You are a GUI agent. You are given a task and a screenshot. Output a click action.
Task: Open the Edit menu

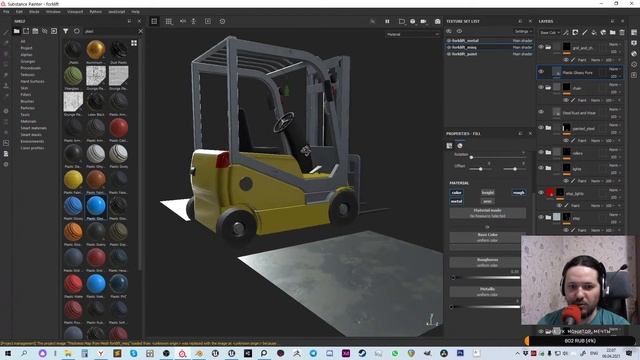[19, 12]
